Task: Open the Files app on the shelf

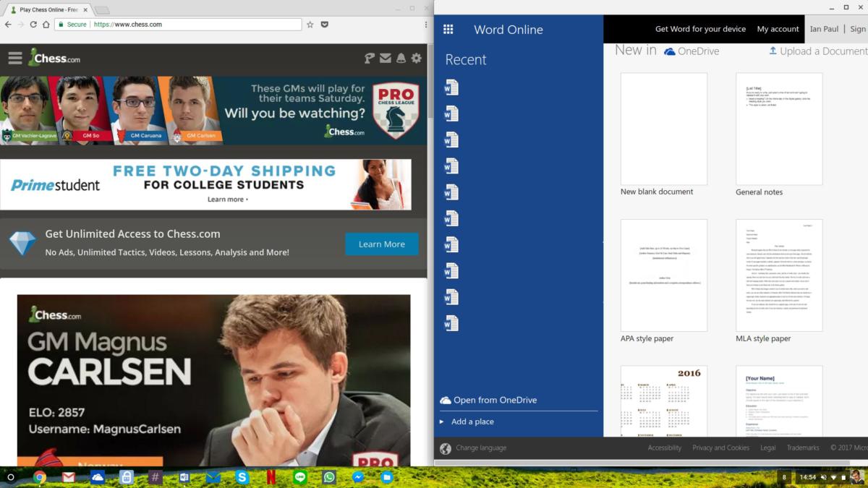Action: click(x=387, y=477)
